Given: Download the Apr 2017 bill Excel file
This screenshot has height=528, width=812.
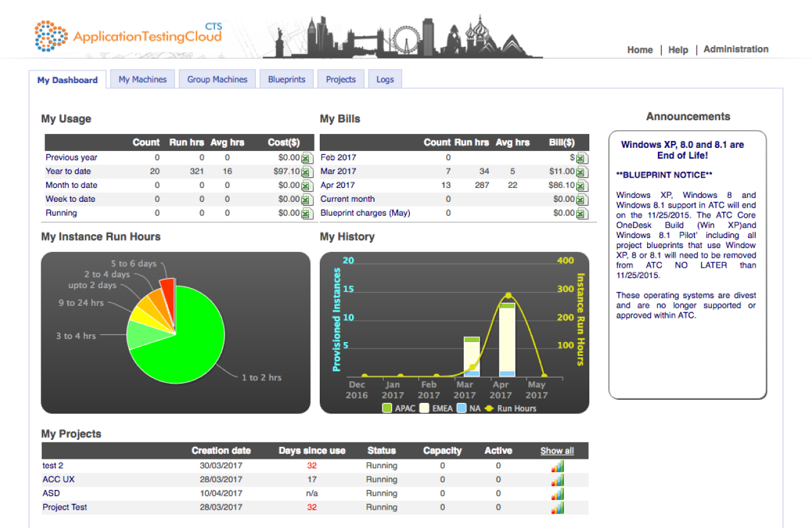Looking at the screenshot, I should (582, 186).
